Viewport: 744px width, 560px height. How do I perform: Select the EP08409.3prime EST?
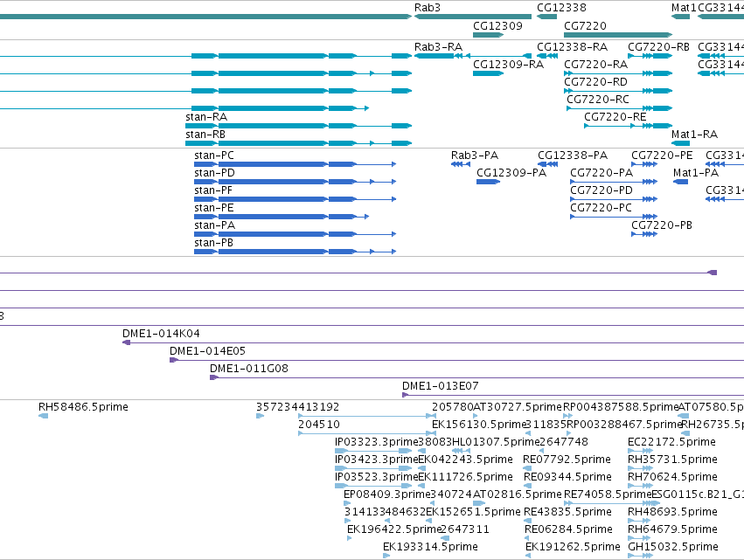point(347,503)
